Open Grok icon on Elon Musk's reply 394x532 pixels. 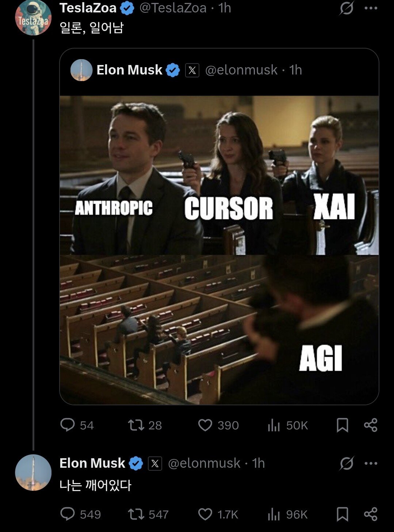click(346, 463)
